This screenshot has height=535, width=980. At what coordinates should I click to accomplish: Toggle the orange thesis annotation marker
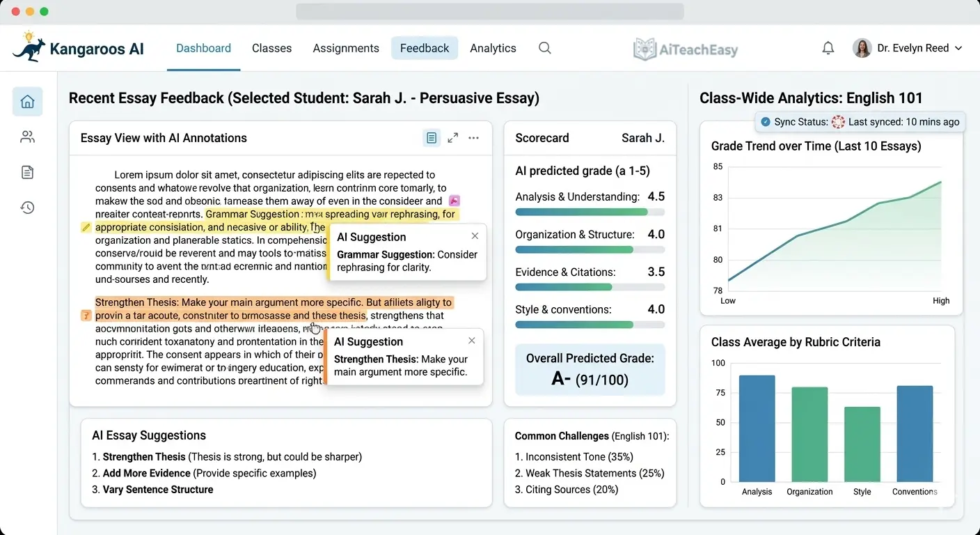pyautogui.click(x=85, y=315)
